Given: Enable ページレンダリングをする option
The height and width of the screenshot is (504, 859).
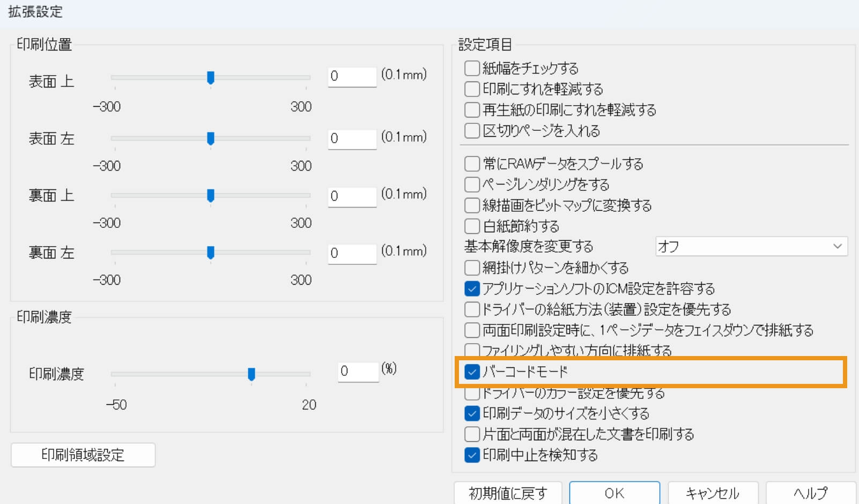Looking at the screenshot, I should 471,184.
